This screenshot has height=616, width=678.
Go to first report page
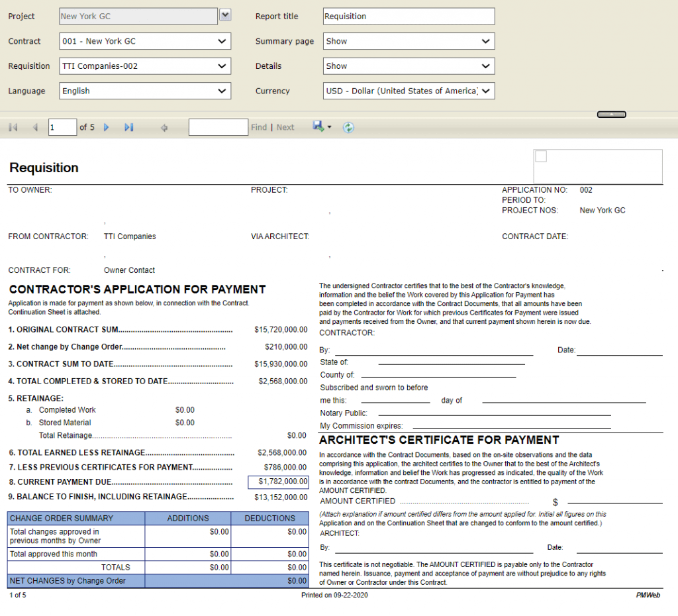coord(13,127)
